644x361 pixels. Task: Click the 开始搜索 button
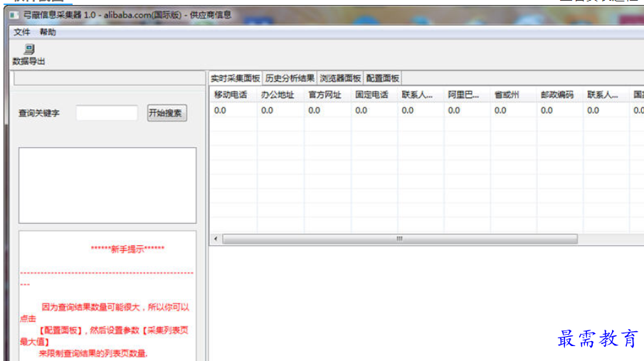click(167, 113)
